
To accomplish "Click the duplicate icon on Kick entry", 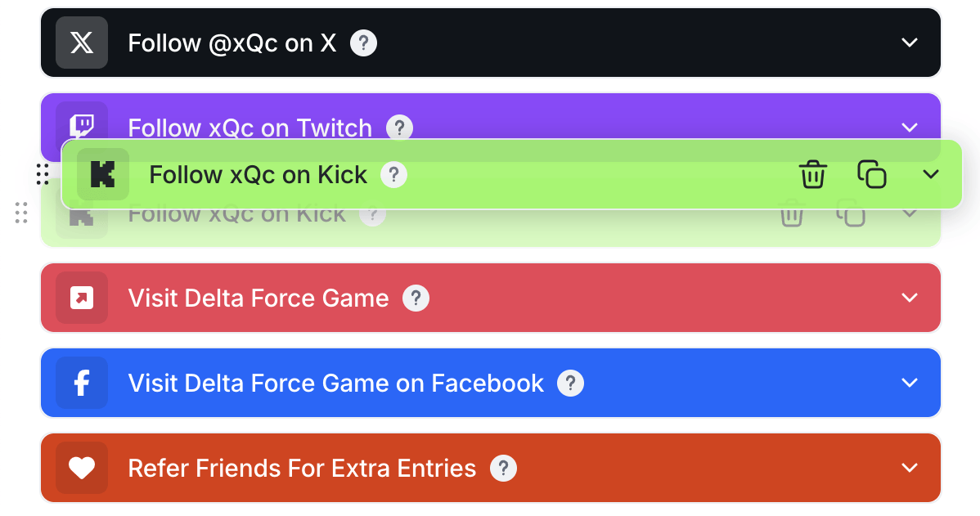I will click(x=871, y=174).
